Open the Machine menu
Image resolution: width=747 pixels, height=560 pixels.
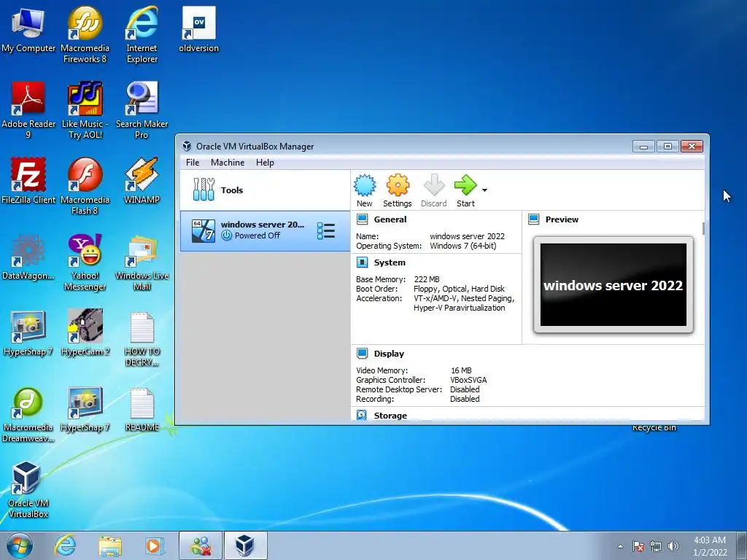(228, 163)
